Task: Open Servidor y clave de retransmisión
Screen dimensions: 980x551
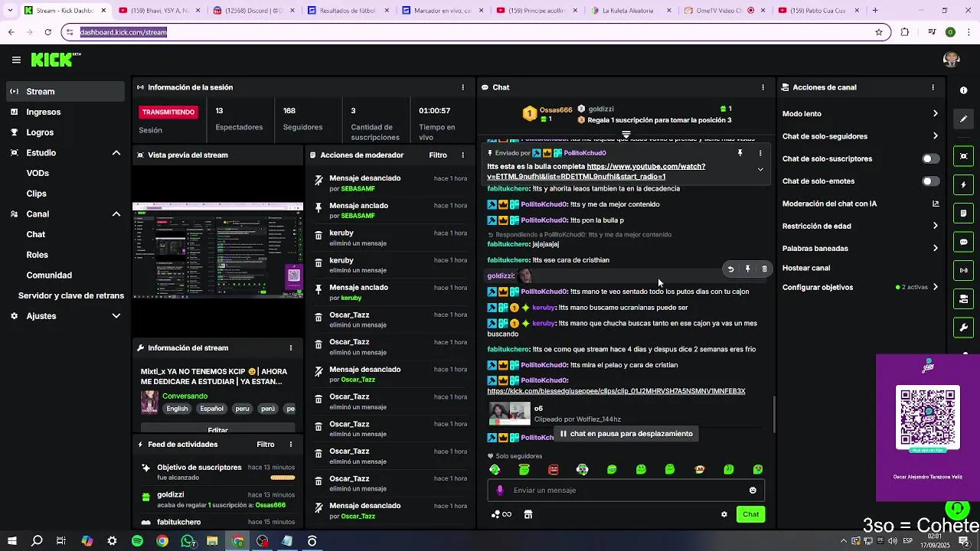Action: [x=71, y=295]
